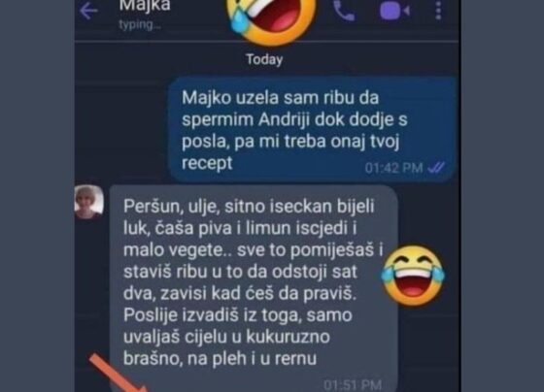This screenshot has height=392, width=544.
Task: Click the double-check read receipt icon
Action: pyautogui.click(x=436, y=168)
